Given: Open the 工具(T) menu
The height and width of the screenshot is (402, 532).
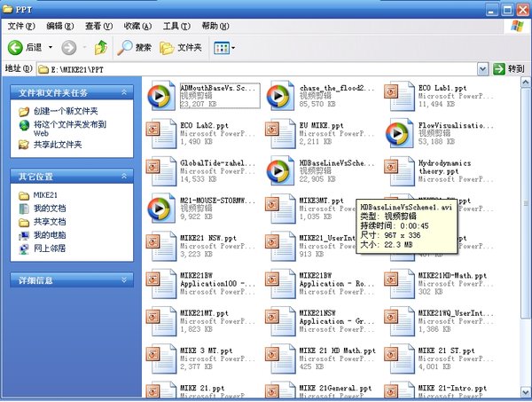Looking at the screenshot, I should coord(176,27).
